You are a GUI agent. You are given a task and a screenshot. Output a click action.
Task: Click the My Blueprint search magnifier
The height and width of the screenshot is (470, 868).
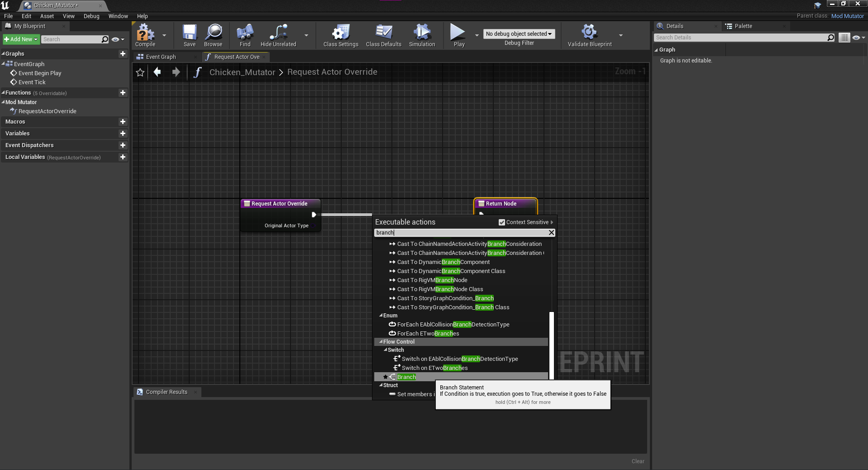tap(105, 39)
